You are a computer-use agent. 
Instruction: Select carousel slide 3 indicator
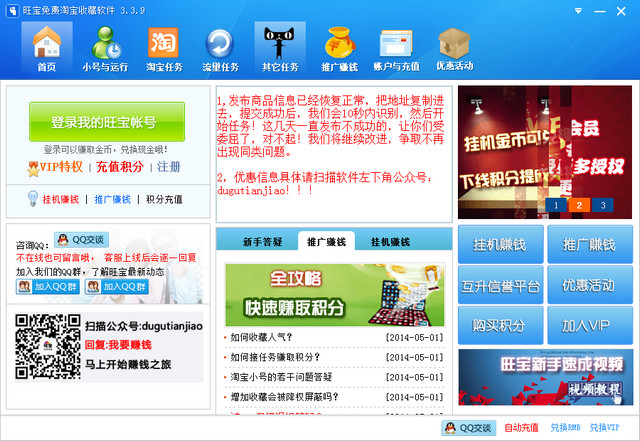pyautogui.click(x=603, y=205)
